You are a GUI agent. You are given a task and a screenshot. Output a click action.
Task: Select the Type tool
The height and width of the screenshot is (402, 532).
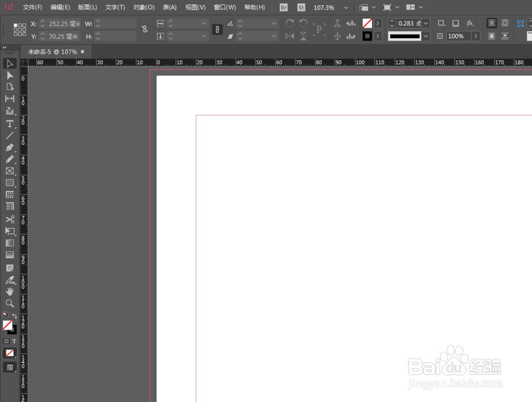[10, 124]
